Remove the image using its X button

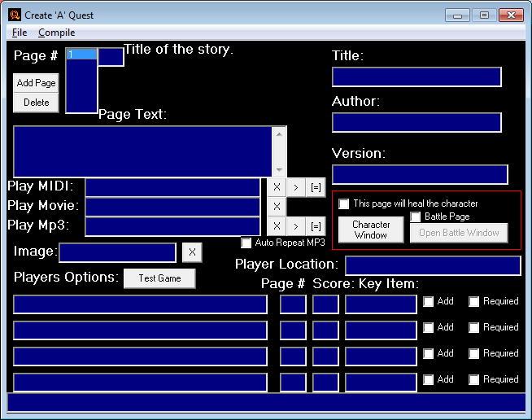pos(192,252)
